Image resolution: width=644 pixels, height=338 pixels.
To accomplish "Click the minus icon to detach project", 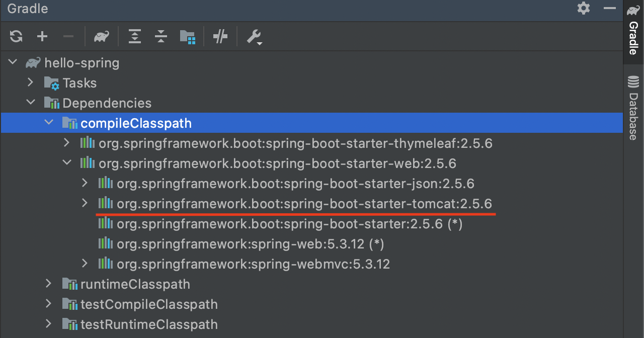I will tap(68, 36).
